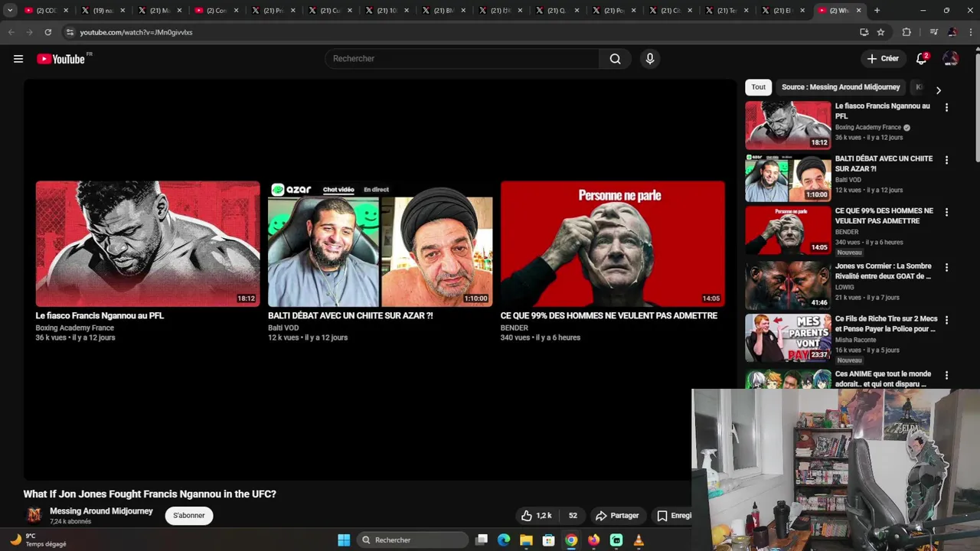Dislike the video with the 52 button
Viewport: 980px width, 551px height.
pos(572,516)
